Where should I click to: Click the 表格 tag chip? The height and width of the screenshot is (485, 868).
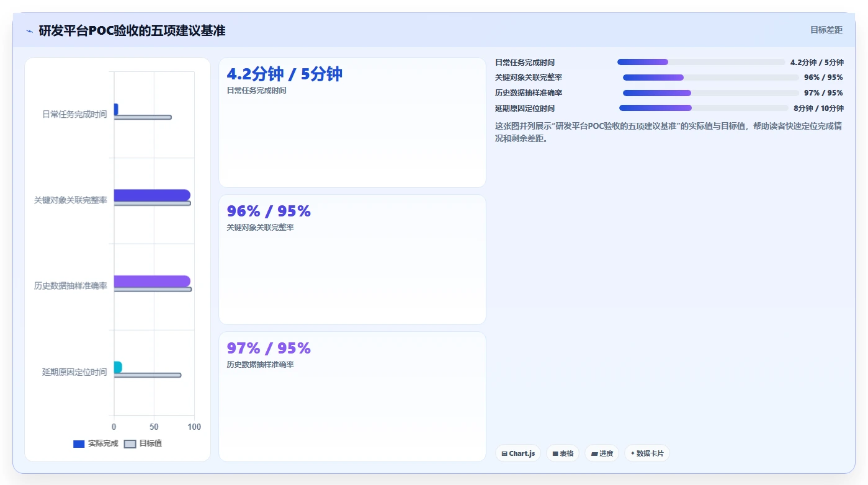(563, 453)
